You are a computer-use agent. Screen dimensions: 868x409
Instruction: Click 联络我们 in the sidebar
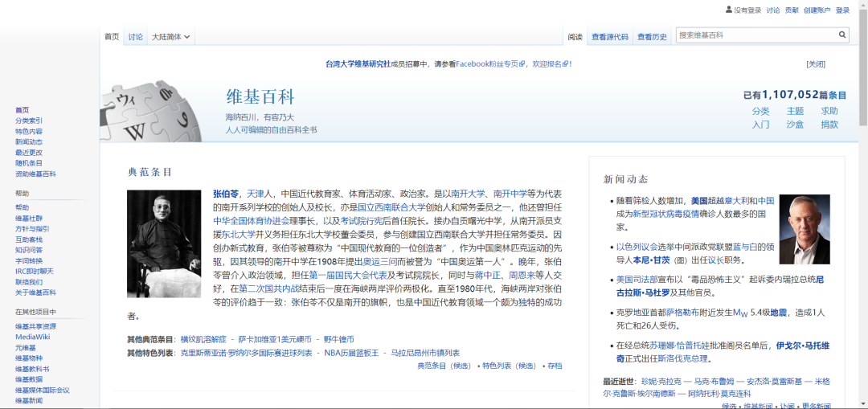pos(29,282)
